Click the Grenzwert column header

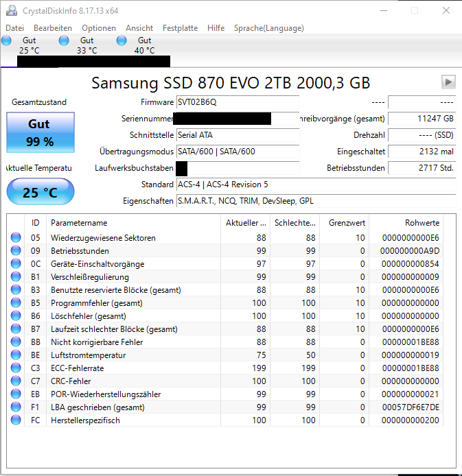tap(345, 223)
